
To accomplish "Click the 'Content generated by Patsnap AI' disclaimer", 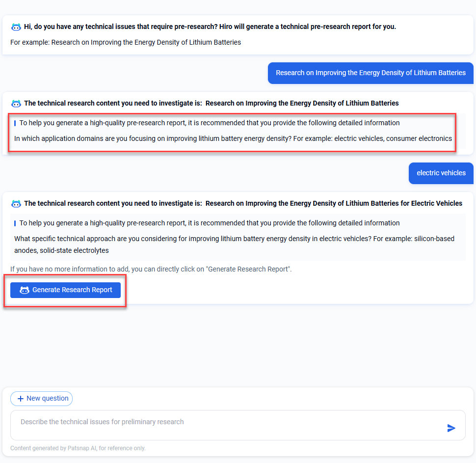I will click(78, 448).
